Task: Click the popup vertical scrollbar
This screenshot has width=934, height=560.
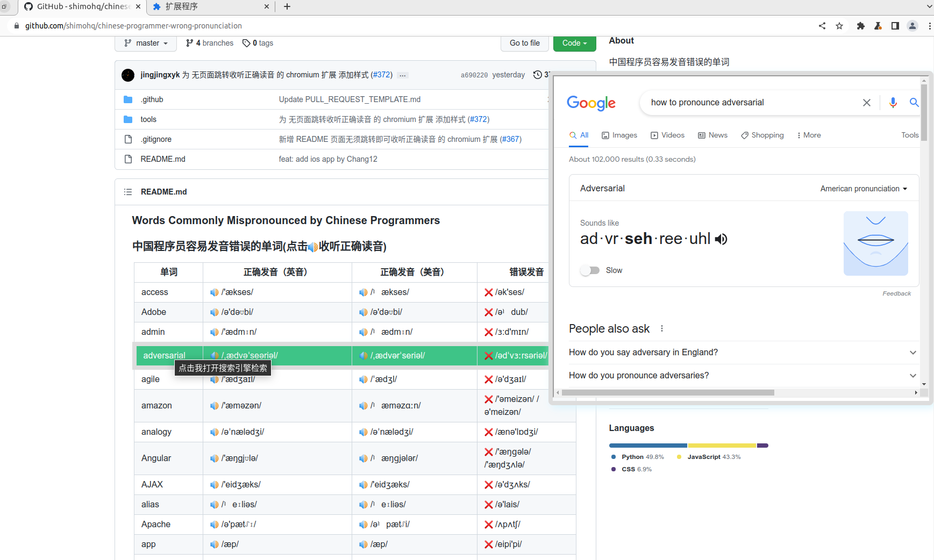Action: click(924, 112)
